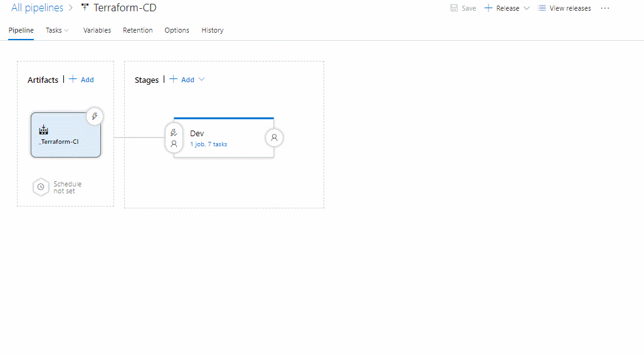Click plus icon next to Stages Add
Image resolution: width=644 pixels, height=354 pixels.
[173, 79]
